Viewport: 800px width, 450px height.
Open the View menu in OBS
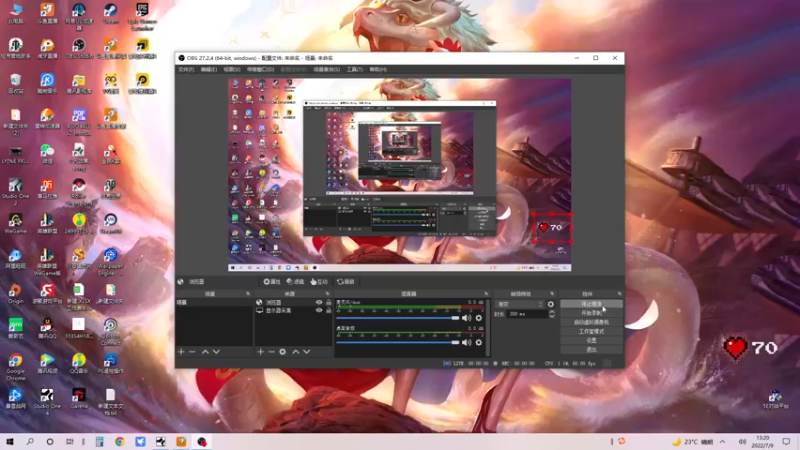[232, 69]
